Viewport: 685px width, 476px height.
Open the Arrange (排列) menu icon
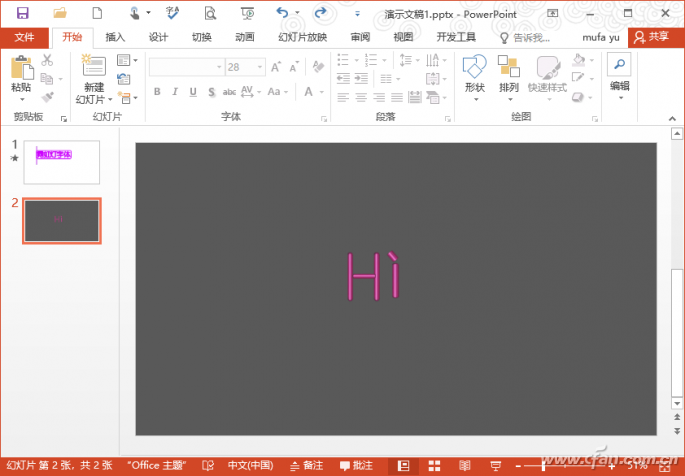(x=509, y=66)
